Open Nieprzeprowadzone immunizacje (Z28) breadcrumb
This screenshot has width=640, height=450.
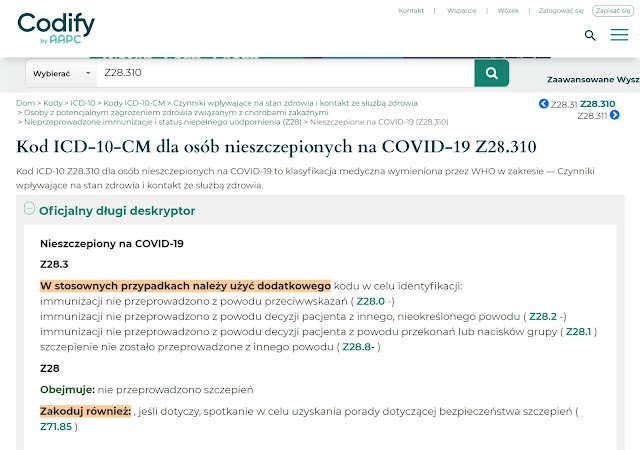pos(162,122)
